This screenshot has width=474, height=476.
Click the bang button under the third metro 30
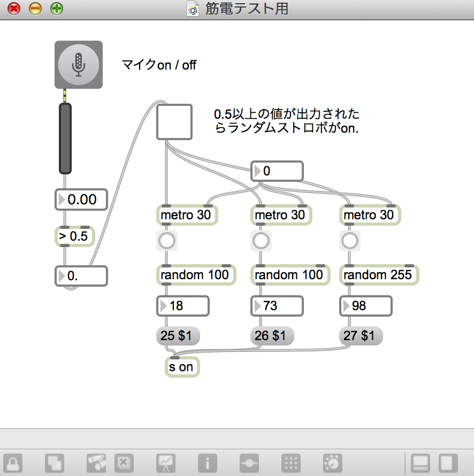[x=349, y=241]
